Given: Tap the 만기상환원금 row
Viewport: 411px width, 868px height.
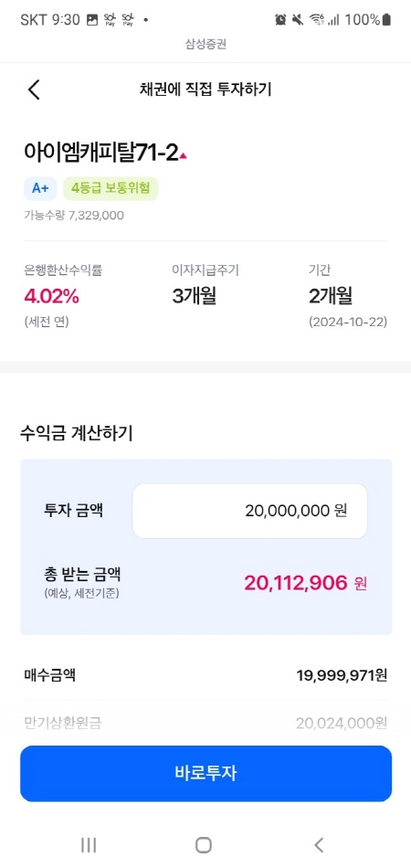Looking at the screenshot, I should pyautogui.click(x=205, y=723).
